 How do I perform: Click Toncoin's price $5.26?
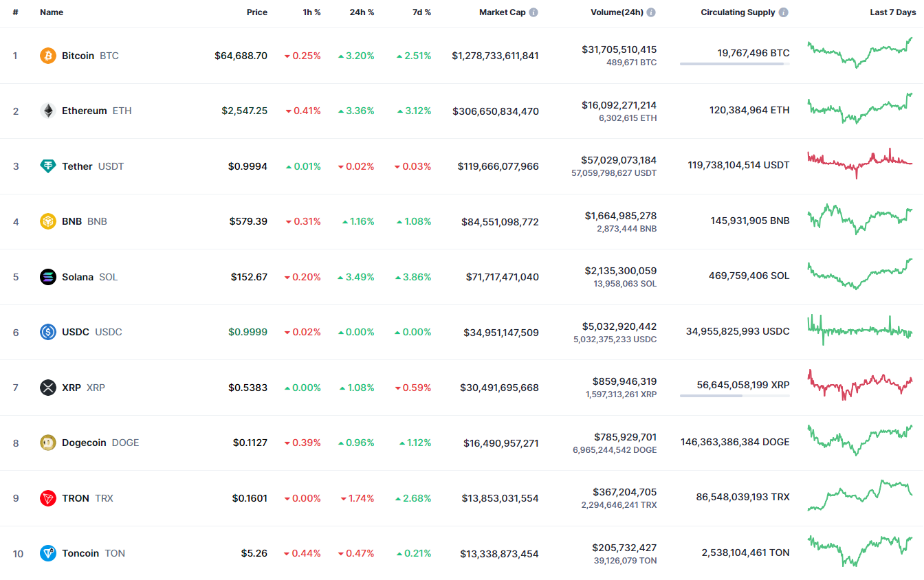(x=254, y=553)
